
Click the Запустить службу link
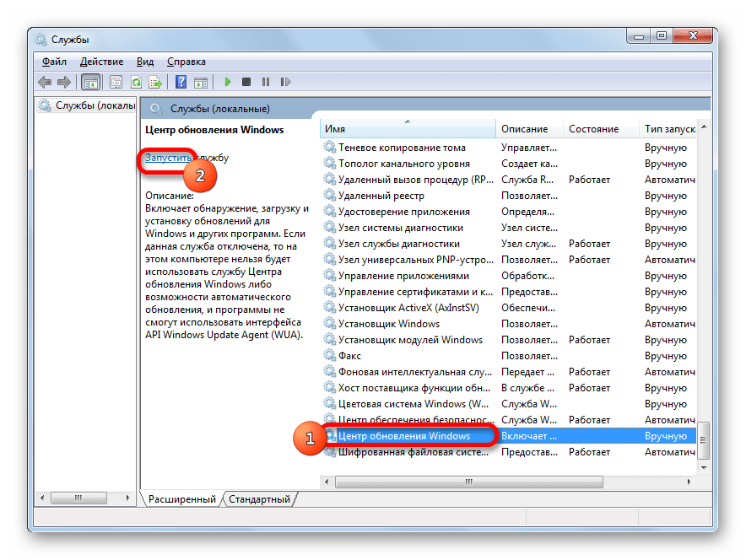point(169,158)
